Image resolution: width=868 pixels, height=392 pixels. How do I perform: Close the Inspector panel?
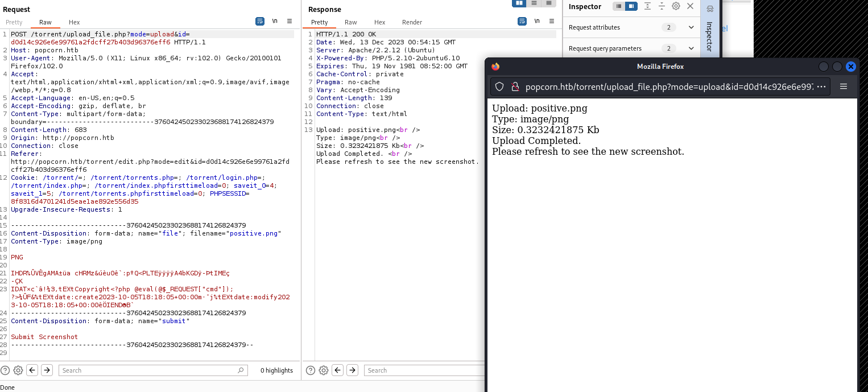click(x=690, y=6)
